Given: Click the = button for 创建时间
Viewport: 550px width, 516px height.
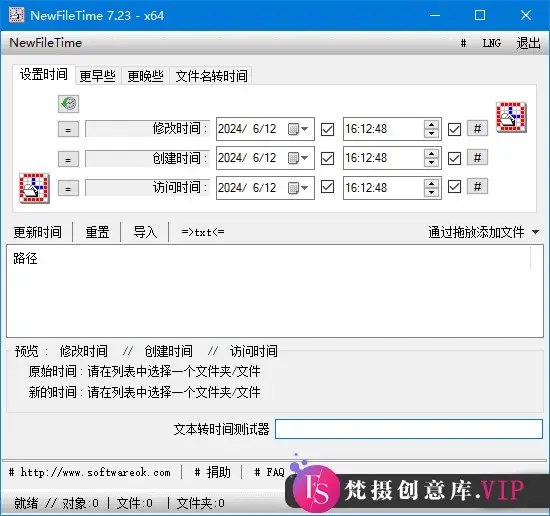Looking at the screenshot, I should tap(68, 159).
